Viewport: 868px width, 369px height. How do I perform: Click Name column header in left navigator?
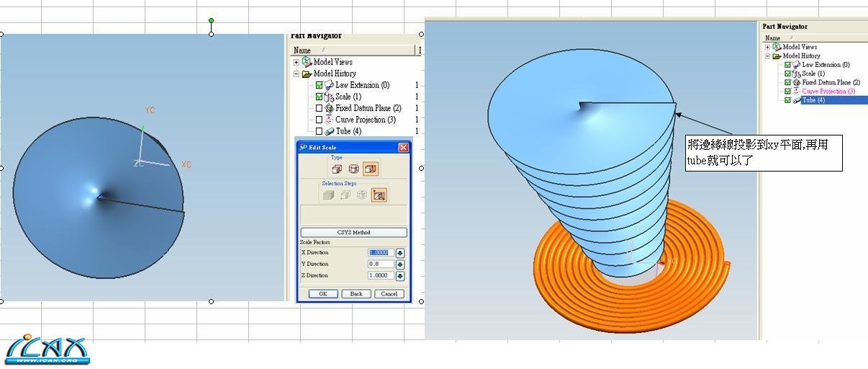[353, 50]
